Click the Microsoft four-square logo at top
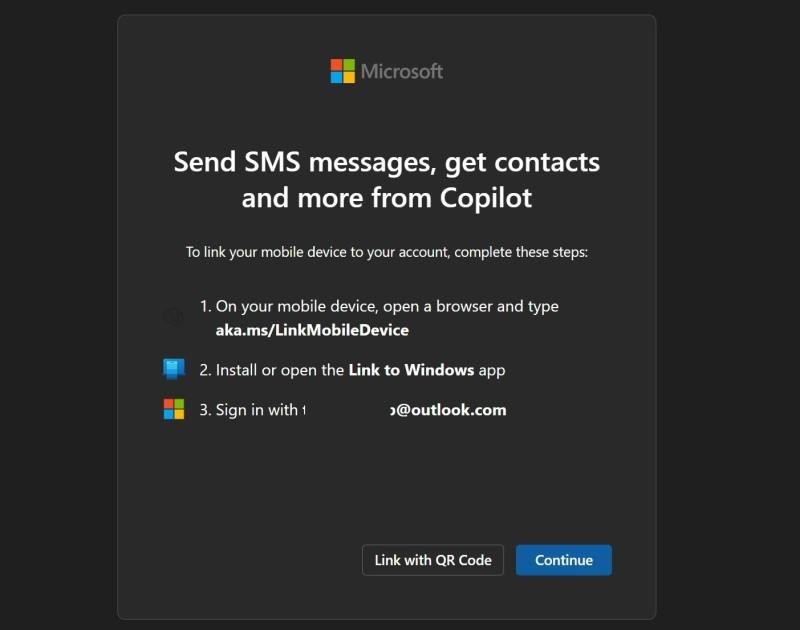 tap(343, 71)
